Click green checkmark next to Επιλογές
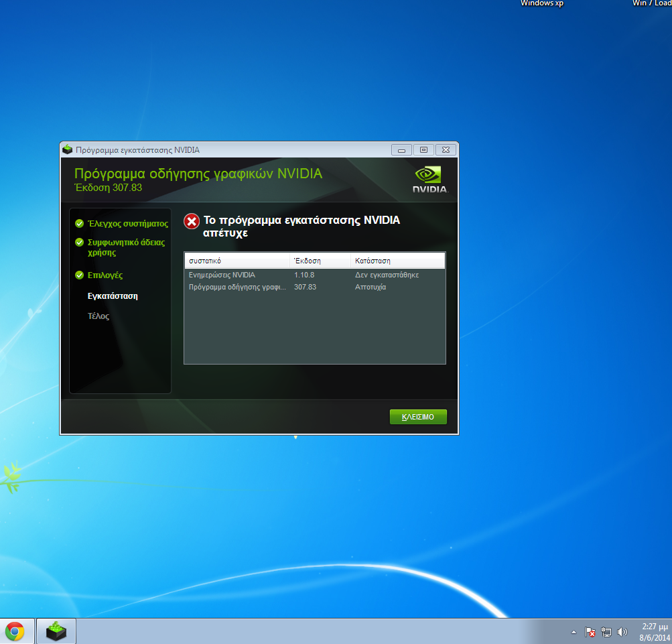 point(79,275)
